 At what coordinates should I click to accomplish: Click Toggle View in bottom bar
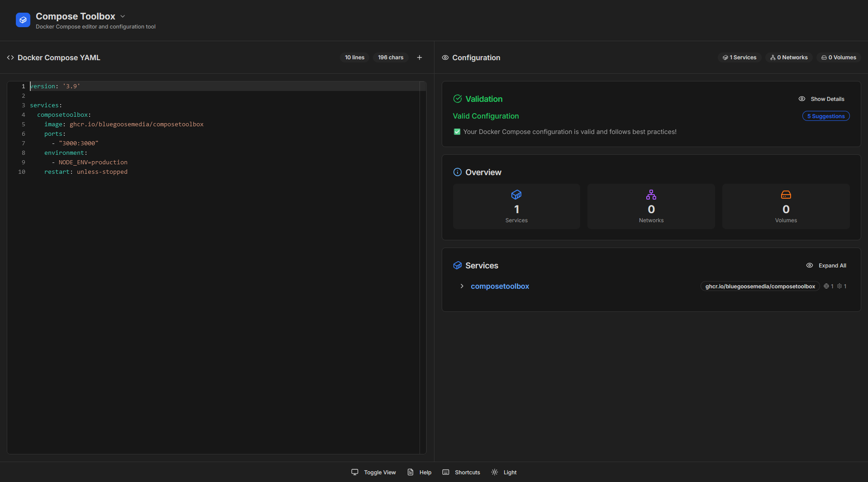click(x=374, y=472)
